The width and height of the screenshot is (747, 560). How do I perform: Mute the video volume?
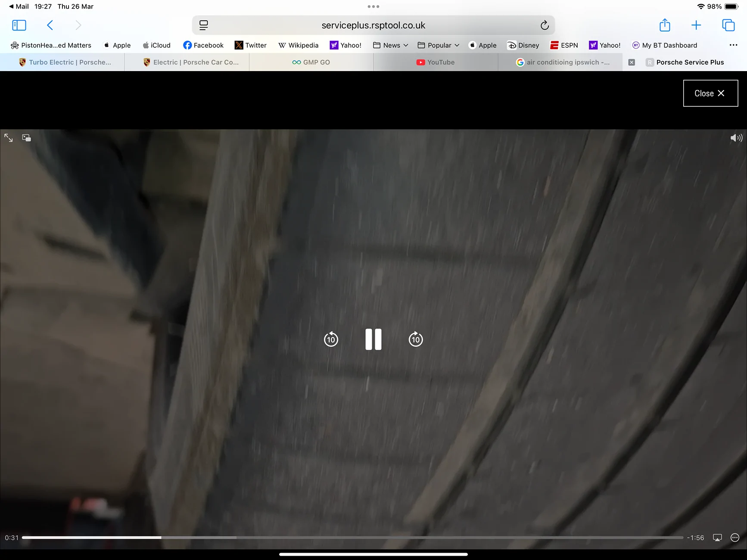(x=736, y=138)
